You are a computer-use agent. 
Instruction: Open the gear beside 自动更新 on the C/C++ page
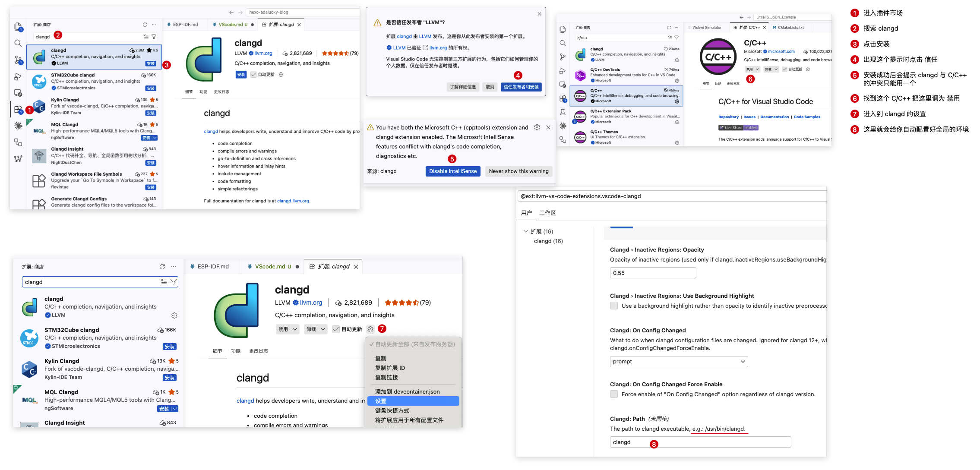808,69
